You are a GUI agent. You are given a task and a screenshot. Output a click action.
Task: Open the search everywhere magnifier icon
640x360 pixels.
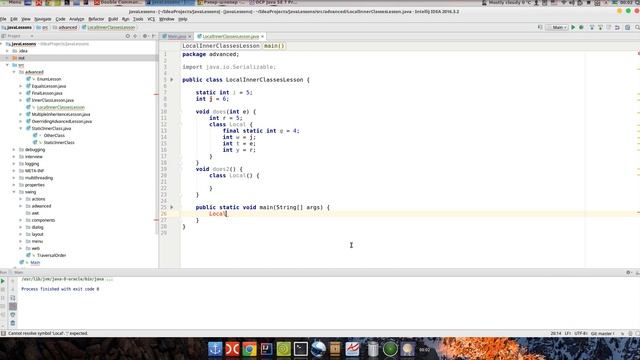pyautogui.click(x=637, y=27)
